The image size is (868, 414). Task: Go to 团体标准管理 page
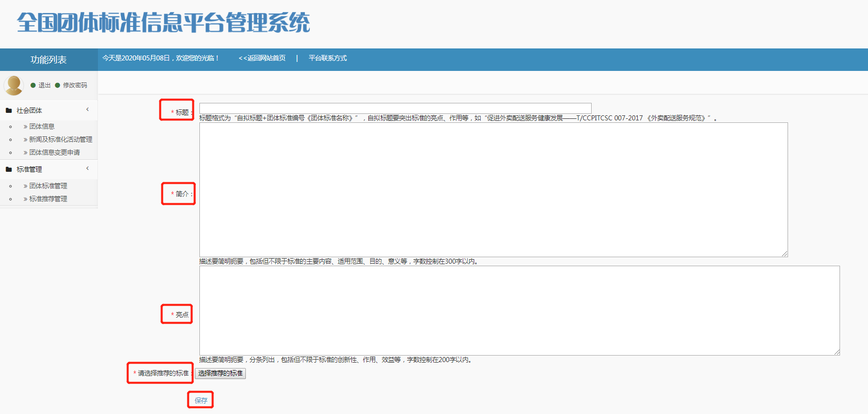47,186
